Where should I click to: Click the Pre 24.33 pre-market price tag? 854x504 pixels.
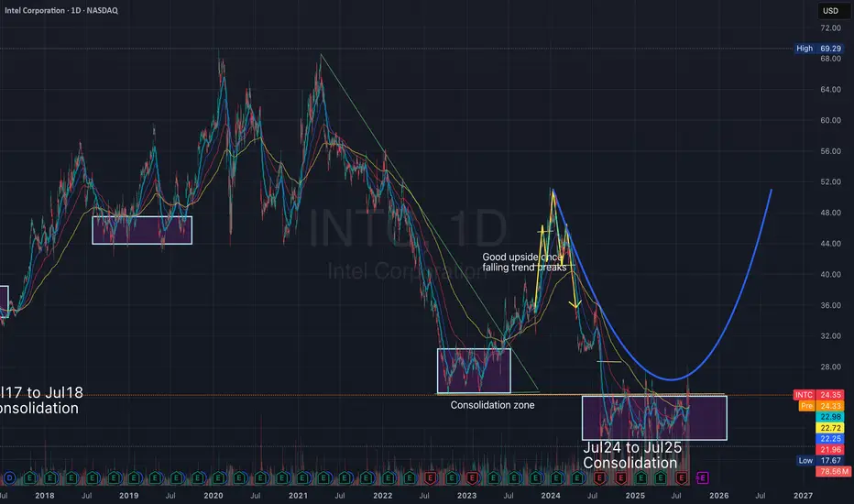click(823, 406)
